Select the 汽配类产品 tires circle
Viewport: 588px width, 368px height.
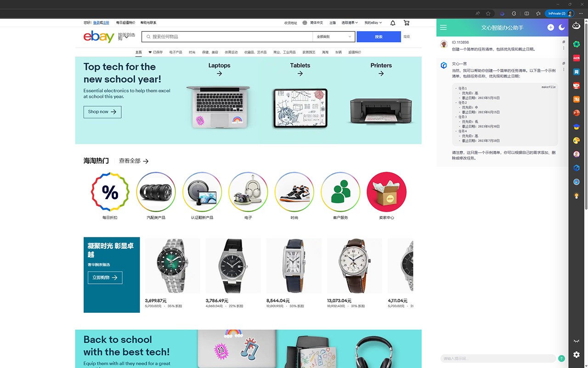(x=156, y=192)
